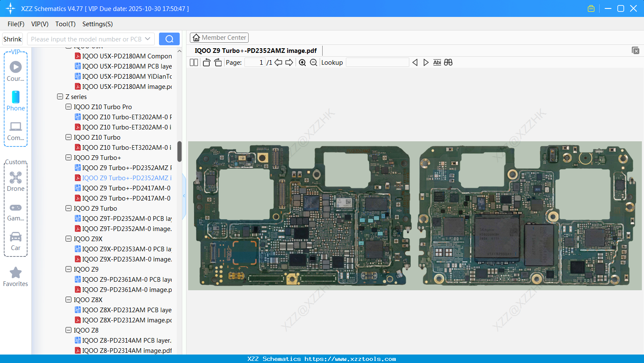Collapse the IQOO Z9X node
The width and height of the screenshot is (644, 363).
tap(69, 239)
